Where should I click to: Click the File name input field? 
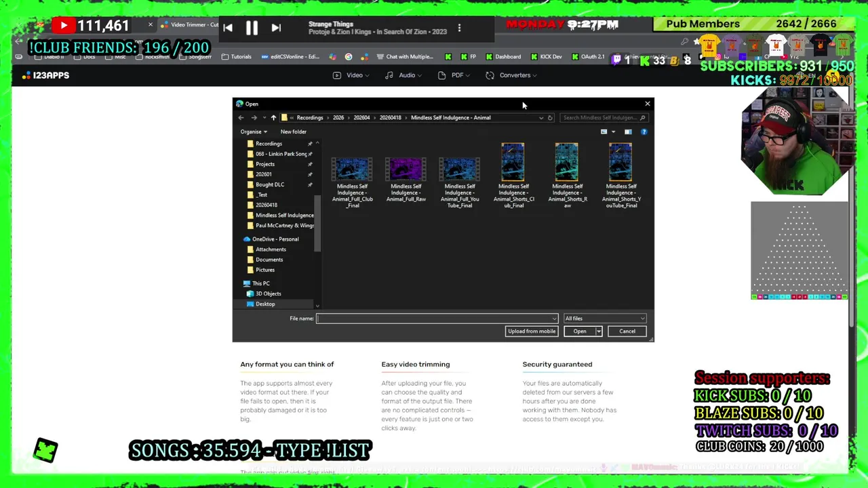click(437, 319)
